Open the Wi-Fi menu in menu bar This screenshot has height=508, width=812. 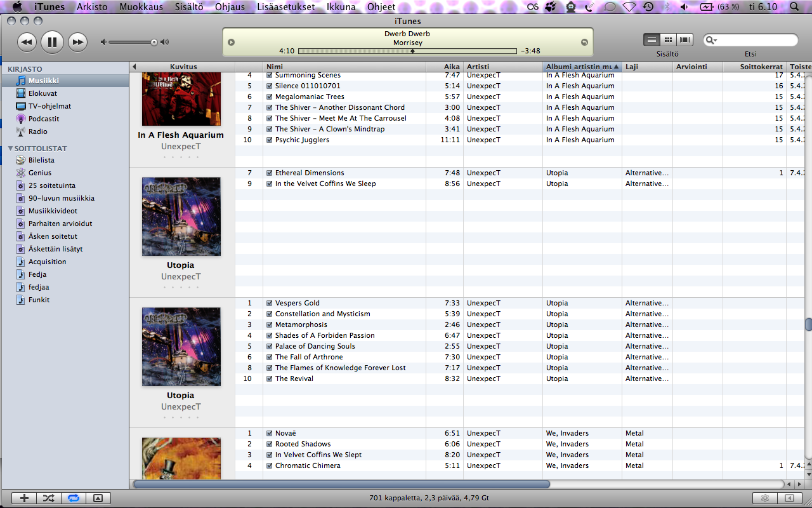click(x=629, y=7)
